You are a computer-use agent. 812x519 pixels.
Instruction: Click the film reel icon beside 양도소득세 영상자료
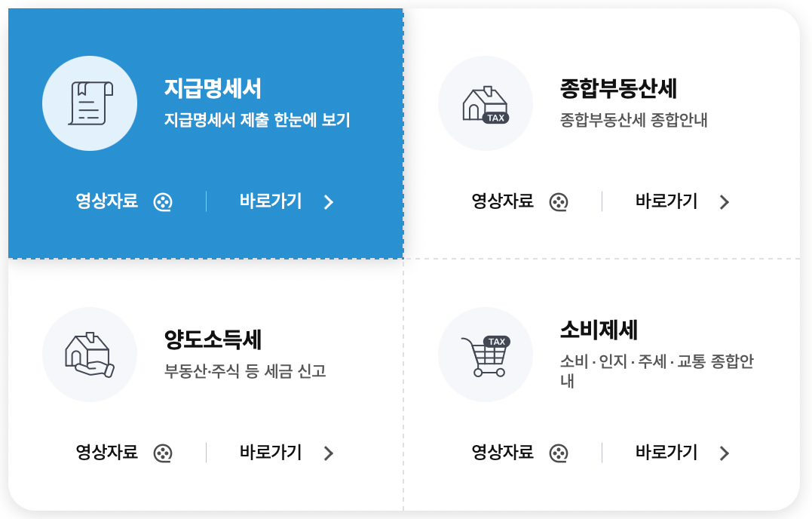click(163, 453)
